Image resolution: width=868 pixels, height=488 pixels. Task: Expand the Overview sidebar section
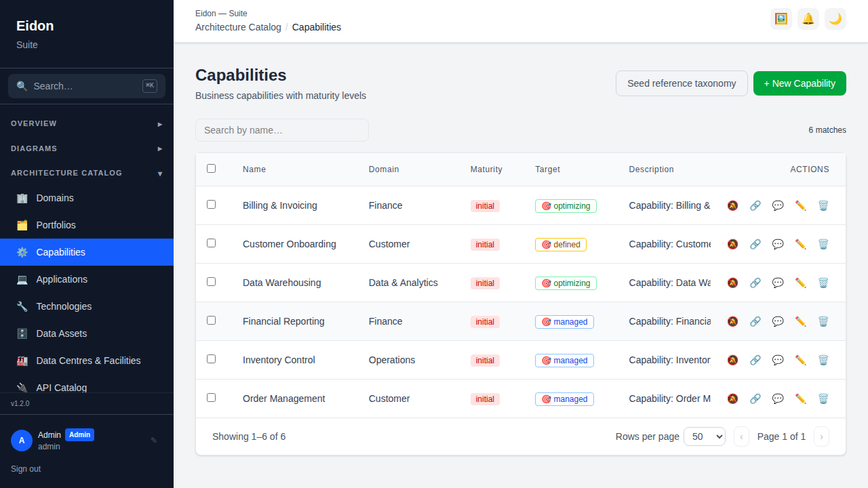(87, 123)
